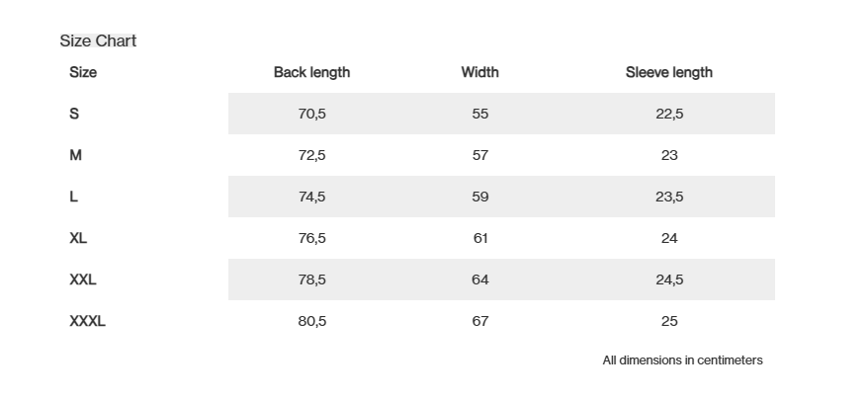Click the width value 55
The width and height of the screenshot is (868, 399).
tap(479, 114)
